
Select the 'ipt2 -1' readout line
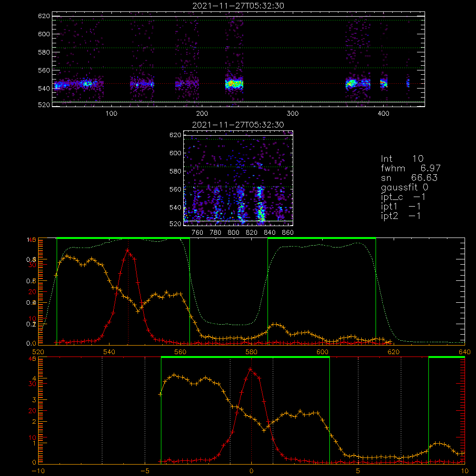pos(401,216)
